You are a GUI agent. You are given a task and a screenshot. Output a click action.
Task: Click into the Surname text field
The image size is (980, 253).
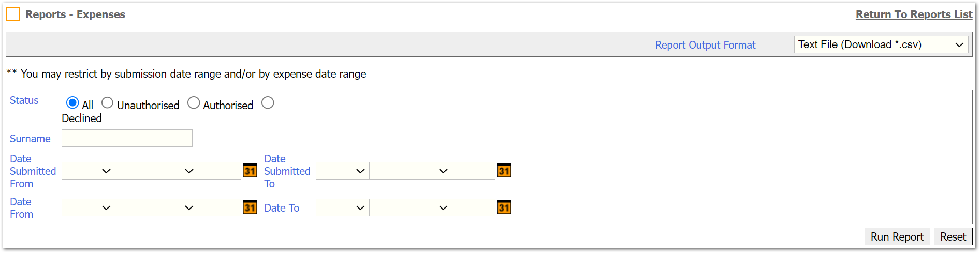127,138
